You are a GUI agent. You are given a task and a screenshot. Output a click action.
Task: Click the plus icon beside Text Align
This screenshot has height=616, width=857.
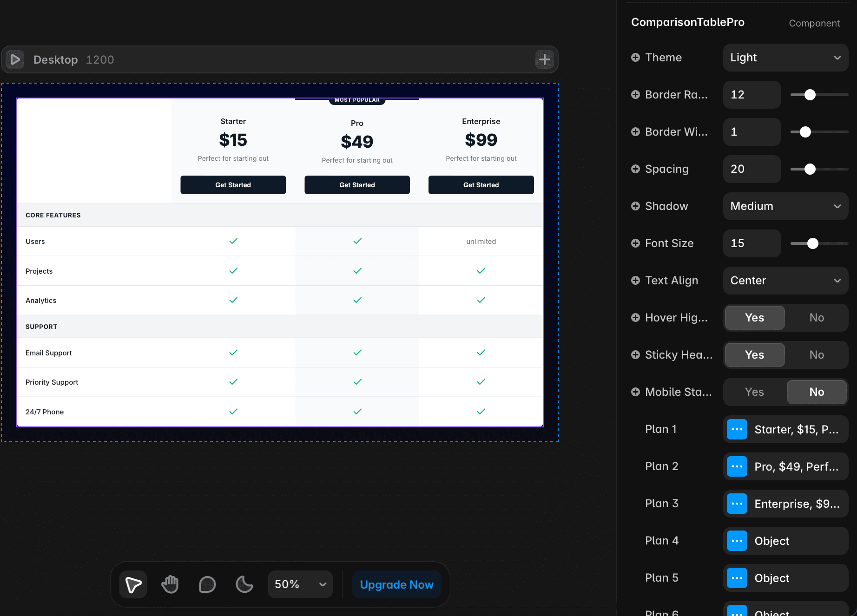[x=635, y=281]
